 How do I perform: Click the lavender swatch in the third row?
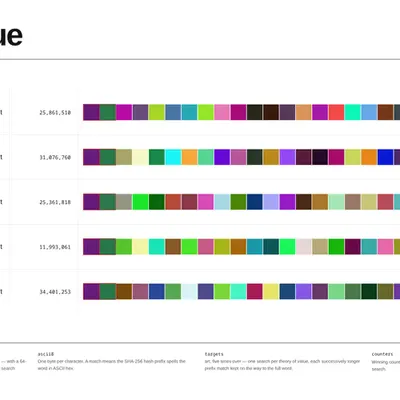[271, 202]
